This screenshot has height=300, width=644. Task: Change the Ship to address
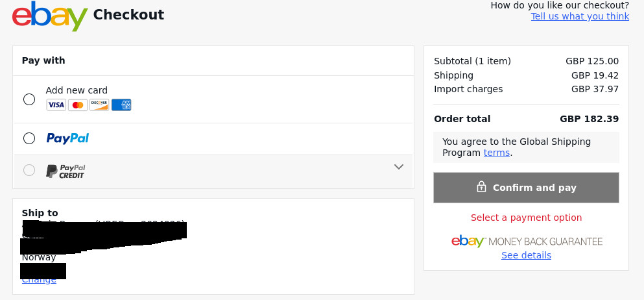(39, 281)
